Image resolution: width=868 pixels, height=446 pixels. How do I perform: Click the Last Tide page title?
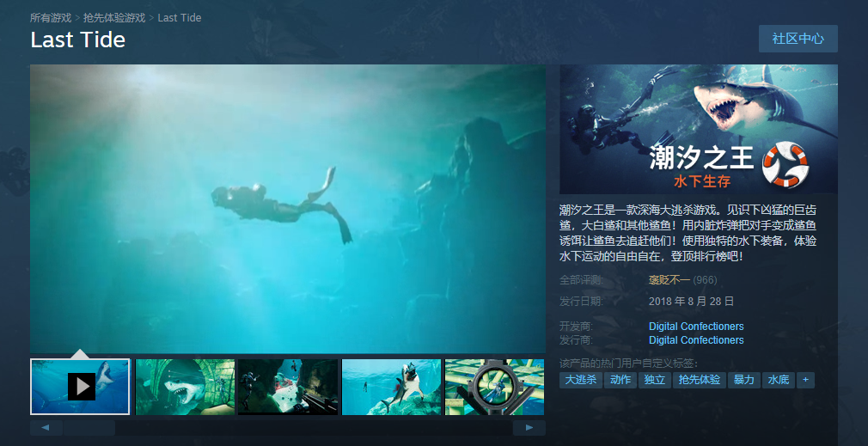pos(78,40)
